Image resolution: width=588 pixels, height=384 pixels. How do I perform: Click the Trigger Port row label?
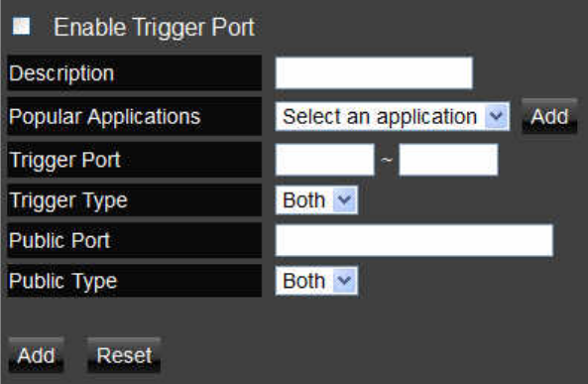tap(135, 160)
